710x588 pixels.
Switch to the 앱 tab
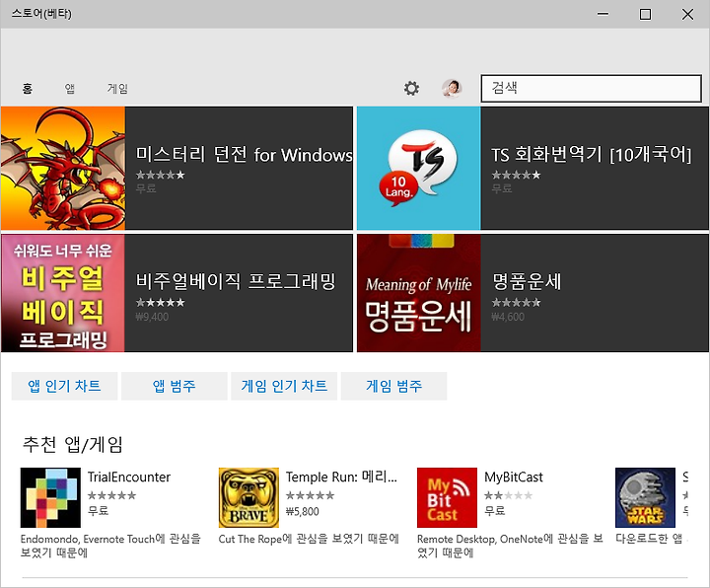[70, 89]
